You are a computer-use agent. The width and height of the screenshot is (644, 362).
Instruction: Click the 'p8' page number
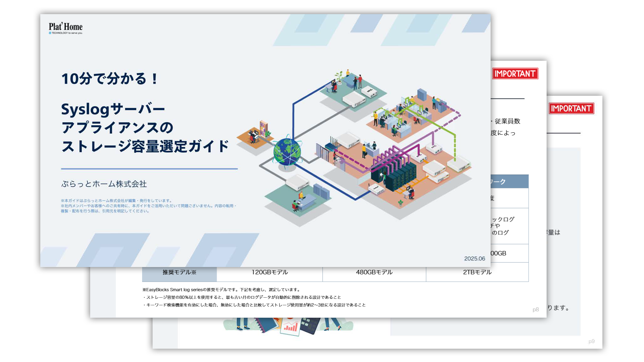click(535, 310)
